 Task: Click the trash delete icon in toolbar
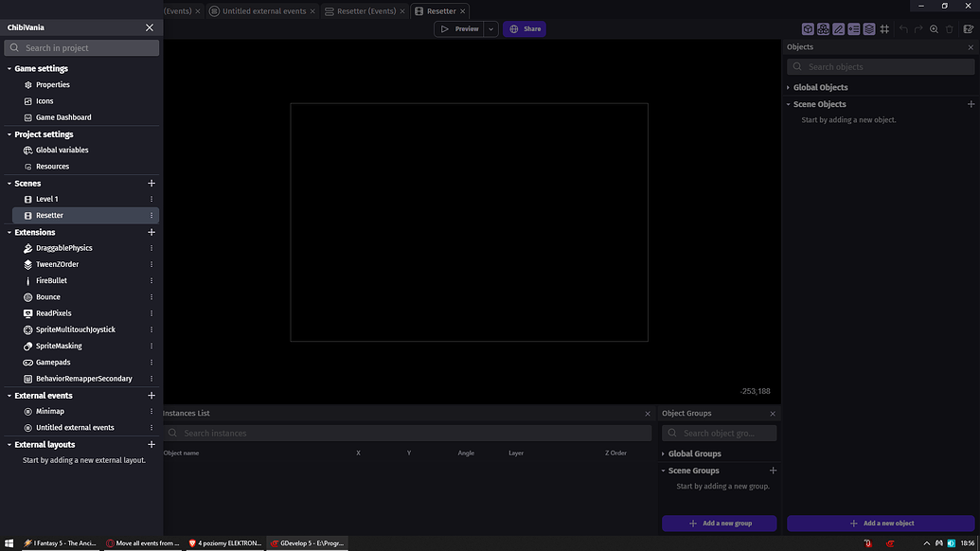coord(950,28)
